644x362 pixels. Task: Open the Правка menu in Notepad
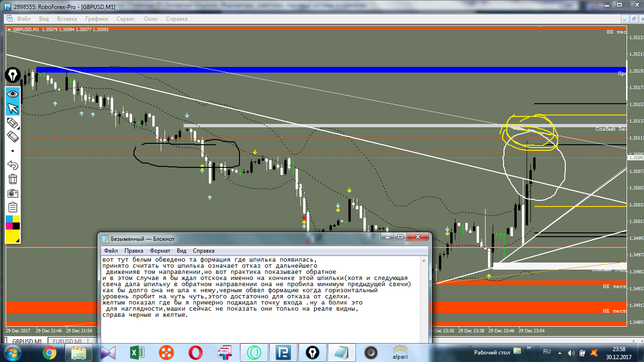pyautogui.click(x=134, y=251)
